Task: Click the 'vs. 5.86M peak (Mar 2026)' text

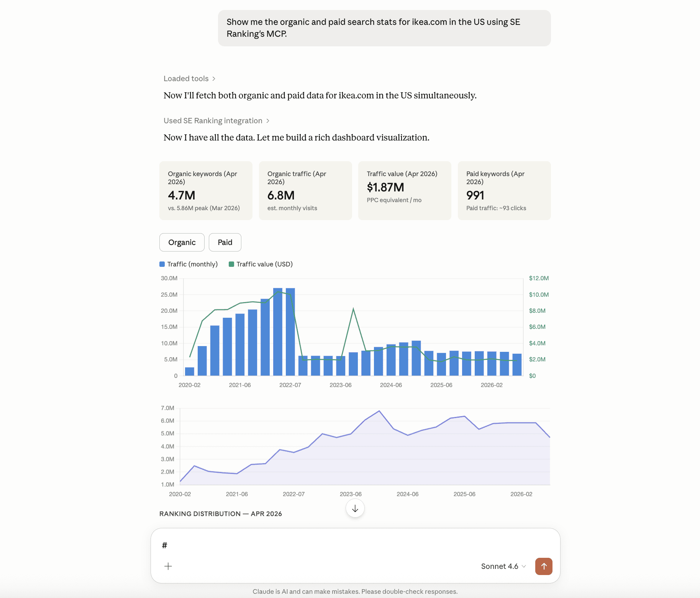Action: 204,208
